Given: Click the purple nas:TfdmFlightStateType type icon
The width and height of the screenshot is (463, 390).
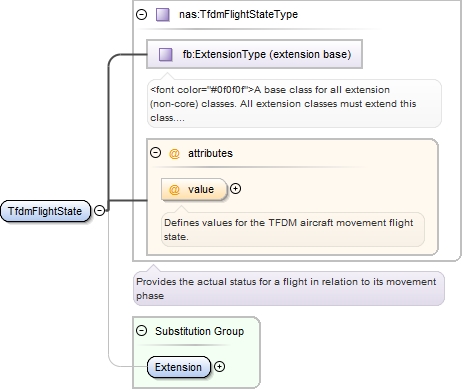Looking at the screenshot, I should click(x=163, y=15).
